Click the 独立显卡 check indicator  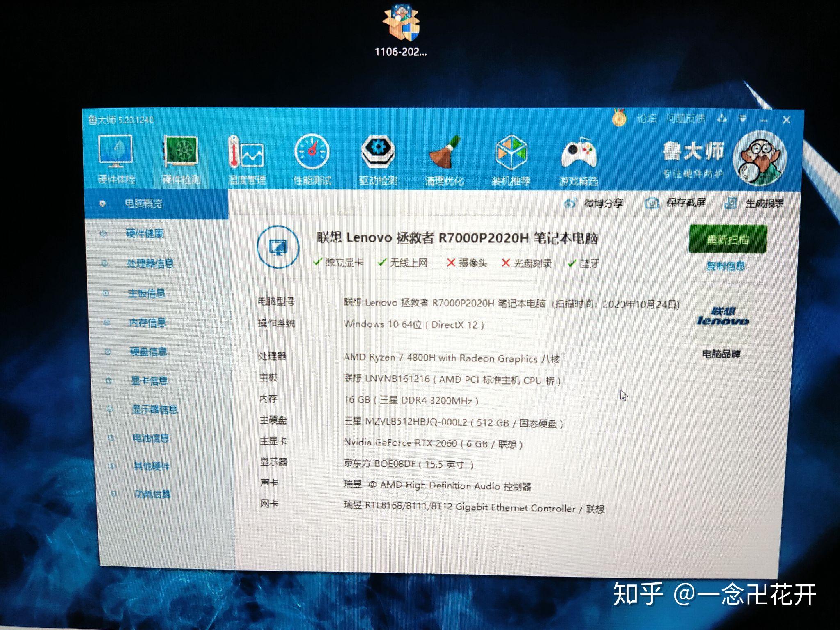[x=338, y=262]
